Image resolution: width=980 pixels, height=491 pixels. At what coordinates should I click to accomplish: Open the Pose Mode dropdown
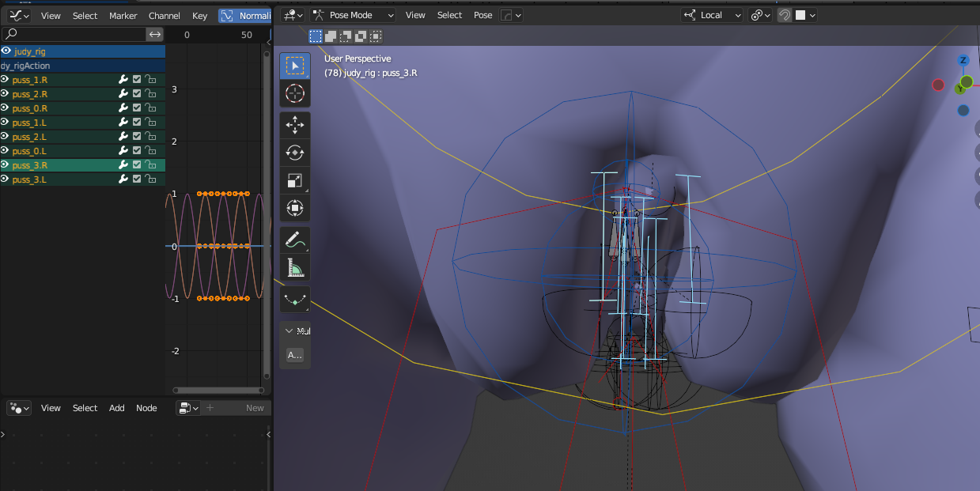coord(354,15)
